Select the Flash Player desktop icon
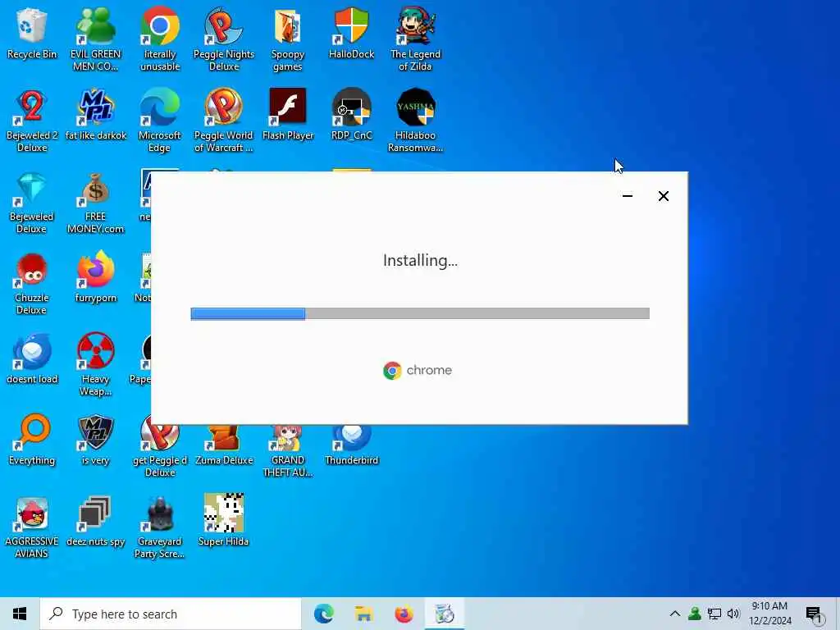 pyautogui.click(x=288, y=115)
